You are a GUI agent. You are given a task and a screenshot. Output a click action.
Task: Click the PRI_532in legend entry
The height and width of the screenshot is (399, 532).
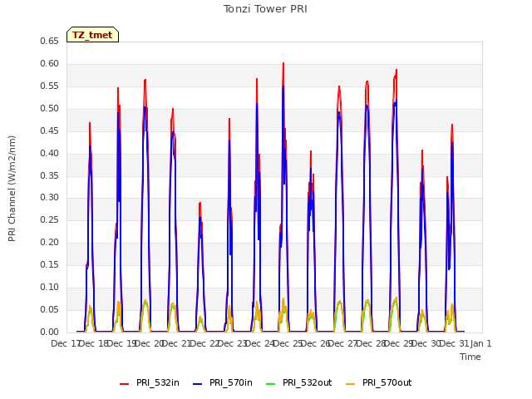pos(150,382)
